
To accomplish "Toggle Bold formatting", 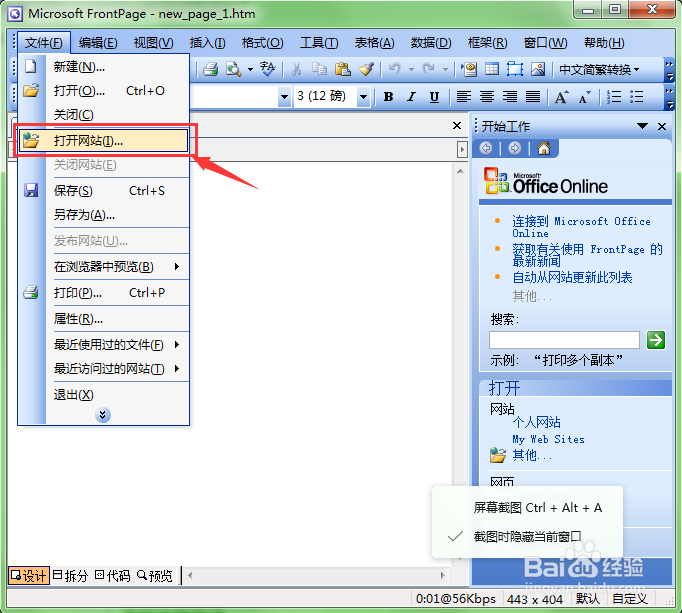I will 388,97.
